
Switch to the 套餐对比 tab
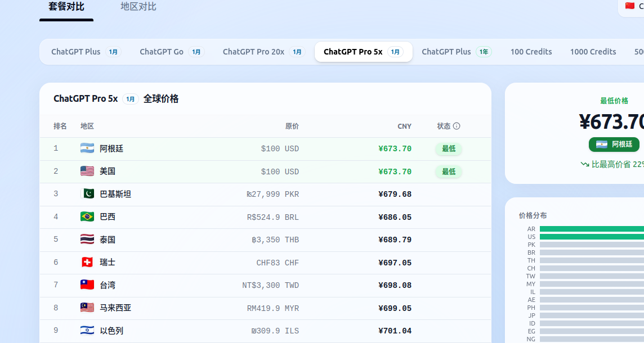click(66, 7)
